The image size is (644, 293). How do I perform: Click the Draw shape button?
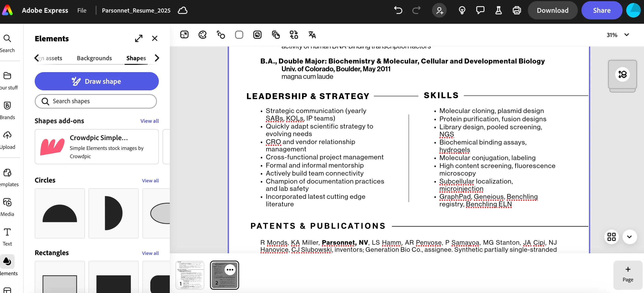click(97, 81)
